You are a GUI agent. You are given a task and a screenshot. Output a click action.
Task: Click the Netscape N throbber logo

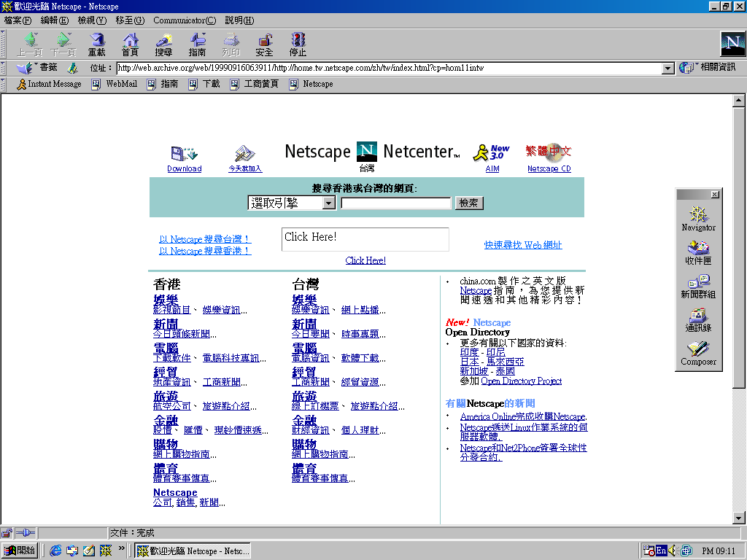pyautogui.click(x=732, y=43)
